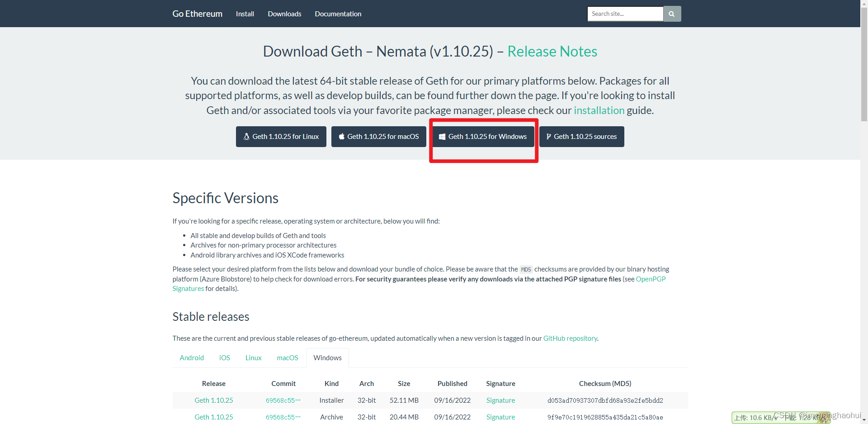
Task: Click the scrollbar up arrow
Action: (864, 4)
